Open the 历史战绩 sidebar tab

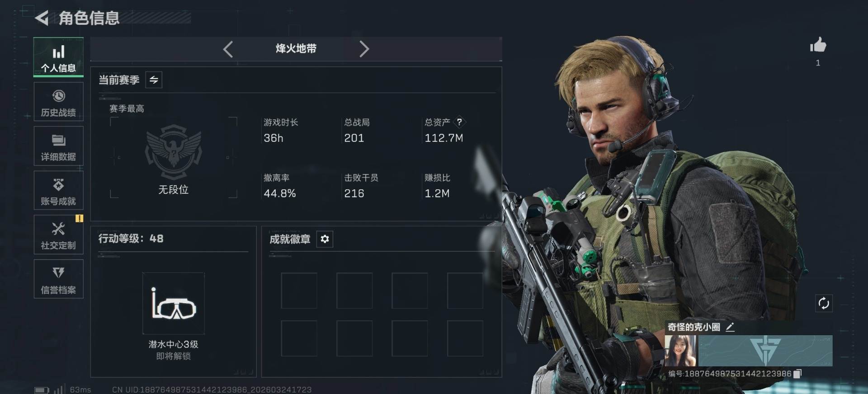(x=58, y=102)
